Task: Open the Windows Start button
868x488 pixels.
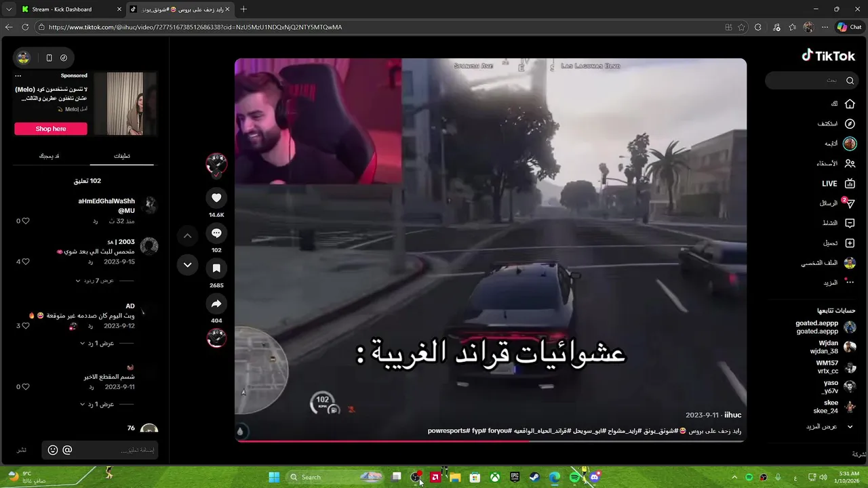Action: pos(274,477)
